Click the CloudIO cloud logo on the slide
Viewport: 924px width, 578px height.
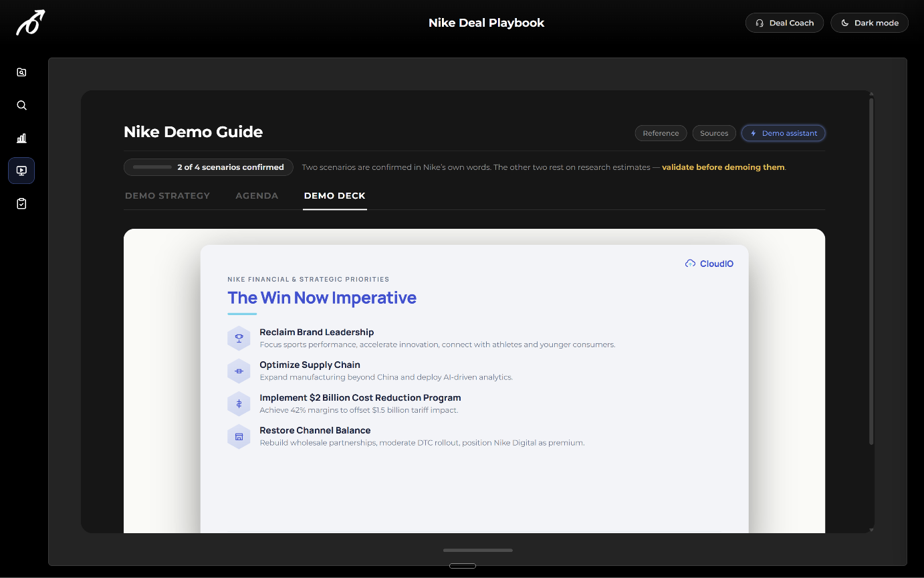click(x=709, y=264)
